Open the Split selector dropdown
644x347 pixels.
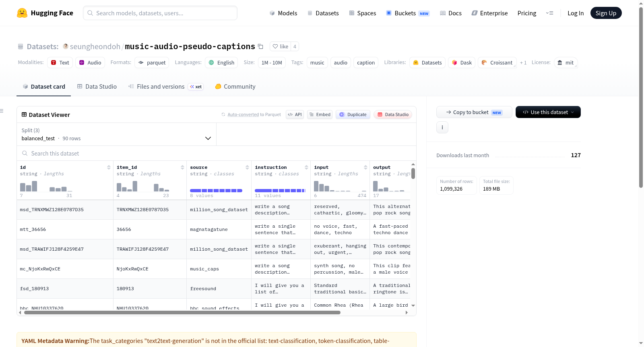[x=116, y=134]
